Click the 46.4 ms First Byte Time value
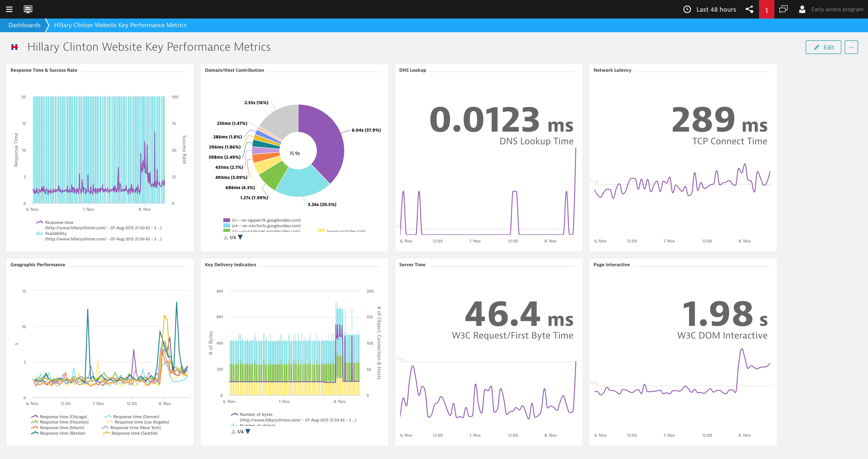Viewport: 868px width, 459px height. [x=519, y=315]
